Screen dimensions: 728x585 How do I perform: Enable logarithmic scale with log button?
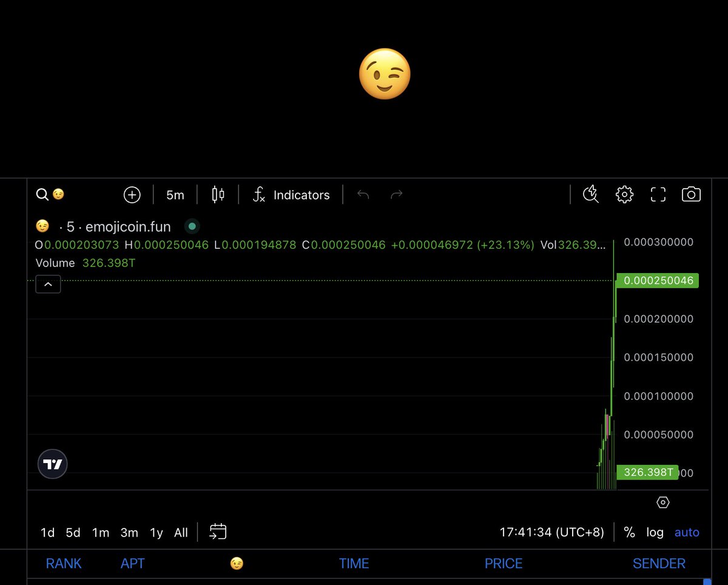(655, 532)
